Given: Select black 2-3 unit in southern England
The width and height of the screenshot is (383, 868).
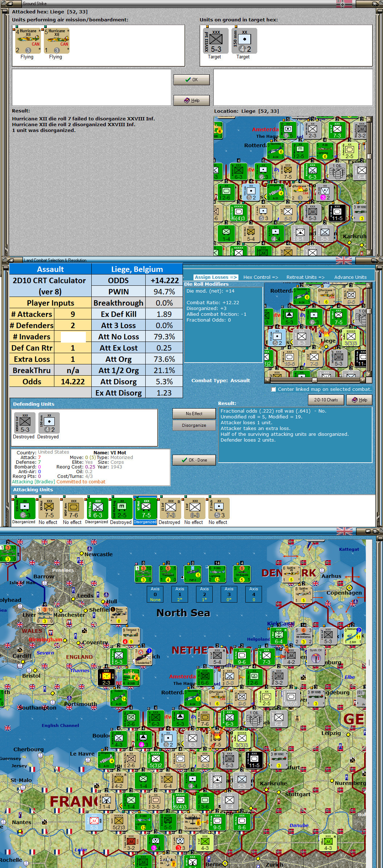Looking at the screenshot, I should (106, 677).
